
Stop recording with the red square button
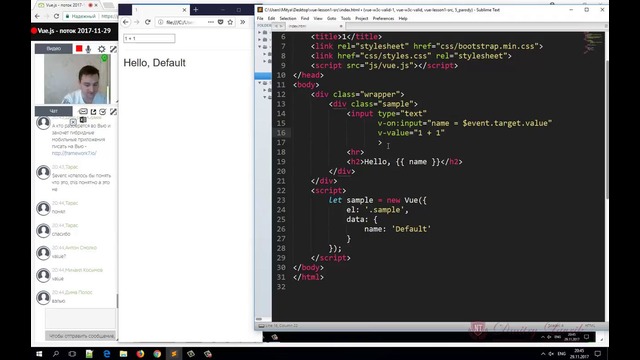pos(79,49)
